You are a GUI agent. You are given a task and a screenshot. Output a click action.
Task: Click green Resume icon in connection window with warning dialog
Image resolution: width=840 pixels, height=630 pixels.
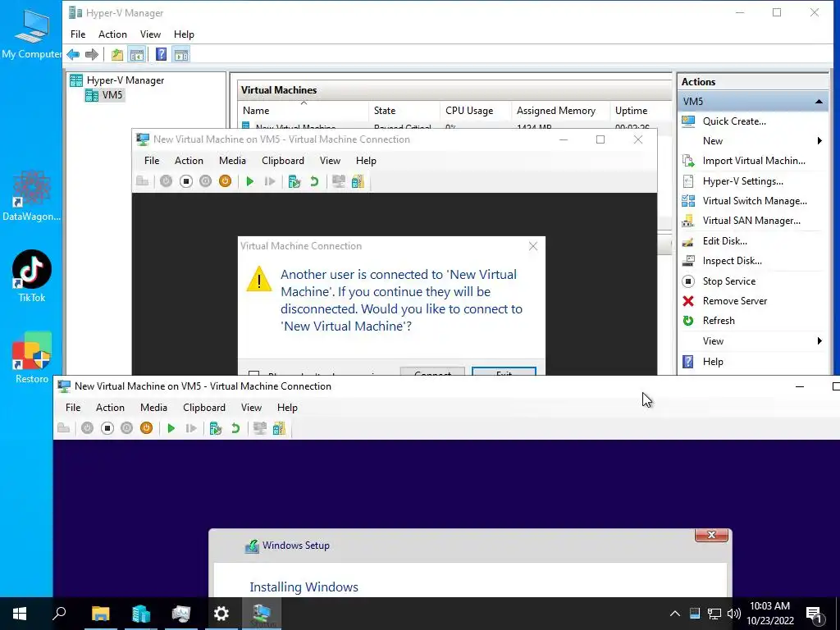coord(249,181)
